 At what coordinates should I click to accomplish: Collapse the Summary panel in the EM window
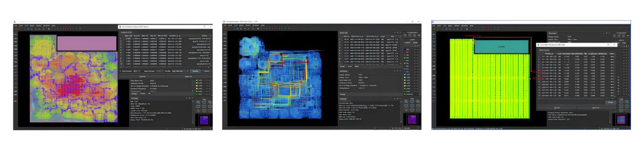pos(395,71)
